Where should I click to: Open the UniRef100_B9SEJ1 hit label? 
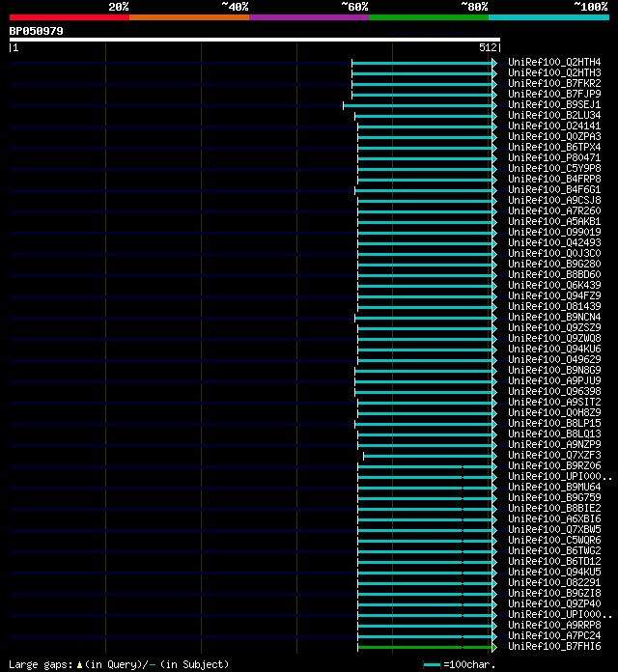[554, 104]
